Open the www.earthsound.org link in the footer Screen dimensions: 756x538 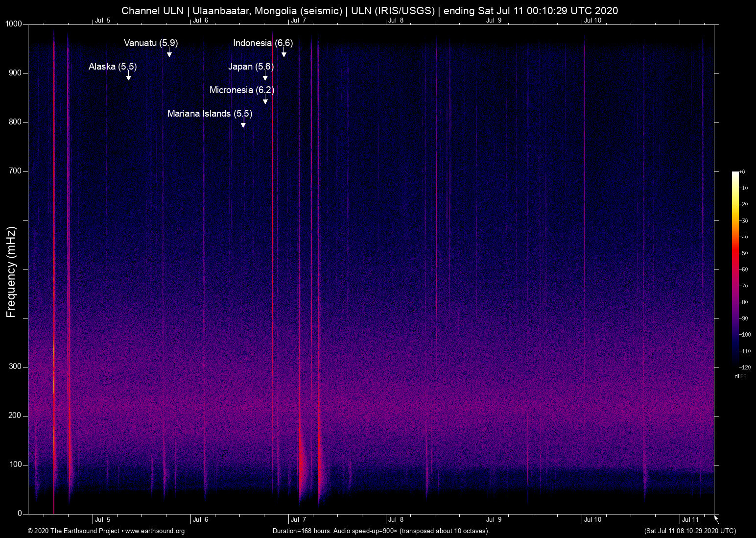155,531
